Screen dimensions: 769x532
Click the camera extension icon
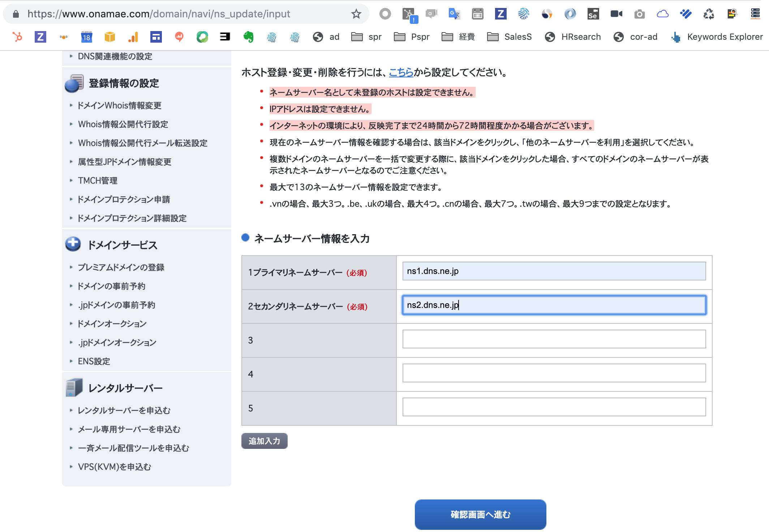(x=639, y=14)
